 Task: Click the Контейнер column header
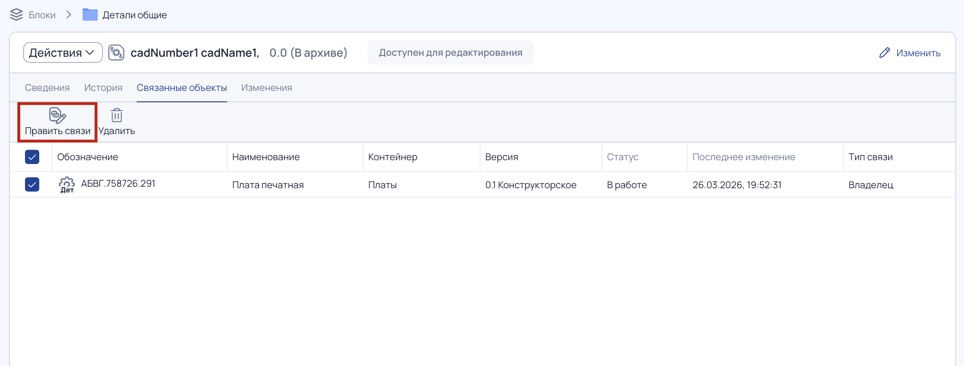click(393, 157)
